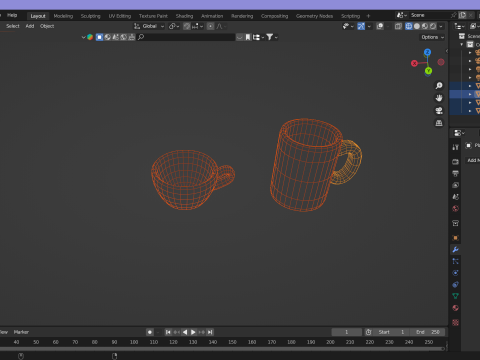
Task: Open the Object Constraints properties tab
Action: (x=455, y=284)
